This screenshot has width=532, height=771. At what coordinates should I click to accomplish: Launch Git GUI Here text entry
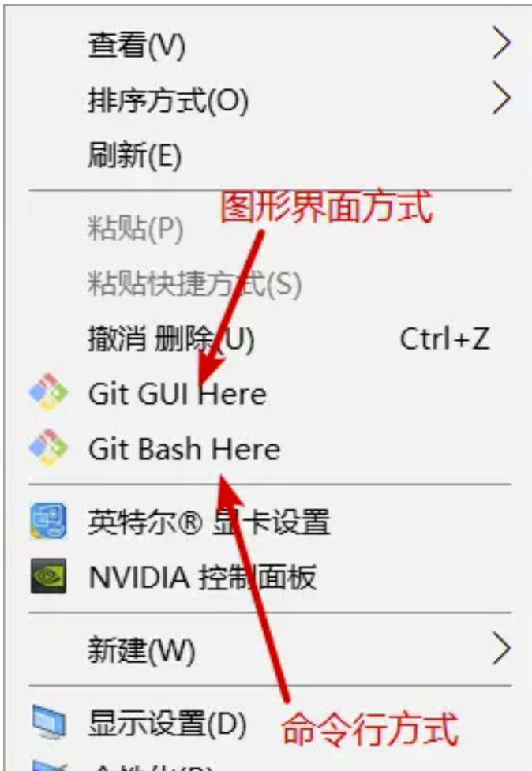coord(177,394)
